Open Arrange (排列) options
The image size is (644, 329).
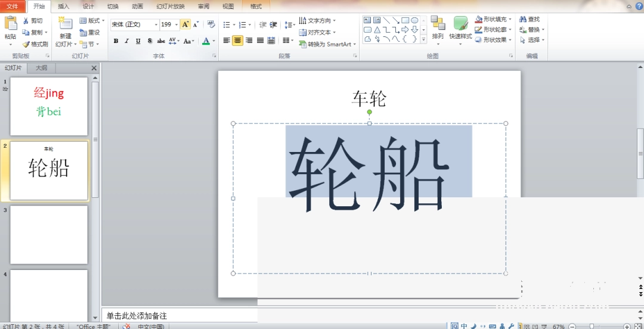[x=438, y=30]
